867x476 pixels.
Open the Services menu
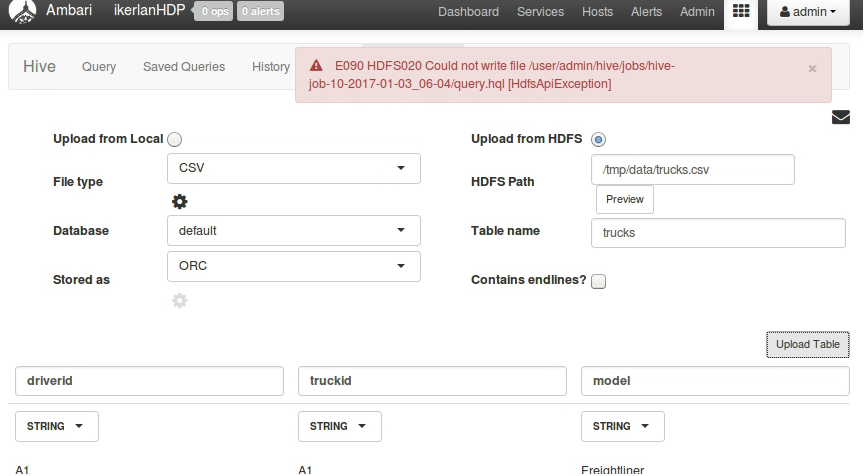[x=540, y=12]
